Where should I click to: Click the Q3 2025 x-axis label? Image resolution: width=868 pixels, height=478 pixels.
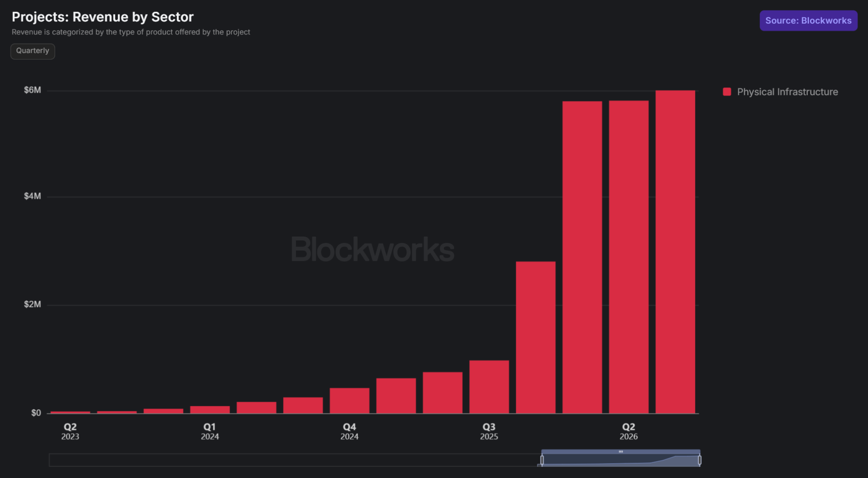tap(489, 431)
